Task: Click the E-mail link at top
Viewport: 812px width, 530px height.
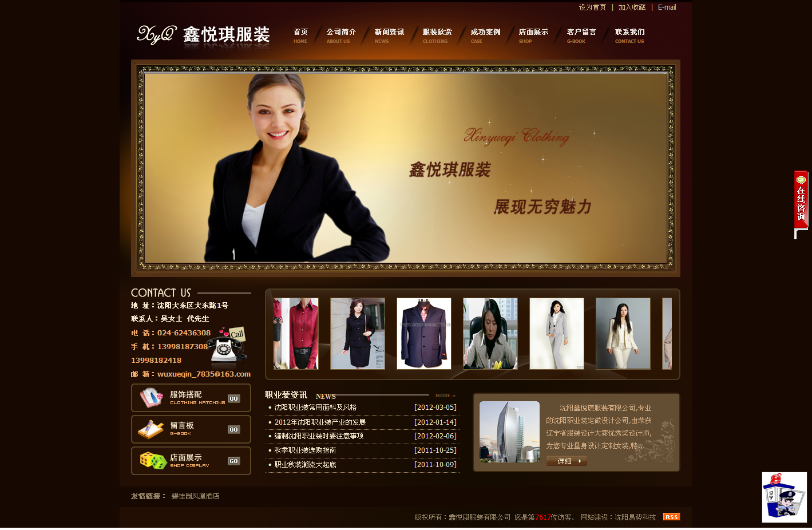Action: 667,7
